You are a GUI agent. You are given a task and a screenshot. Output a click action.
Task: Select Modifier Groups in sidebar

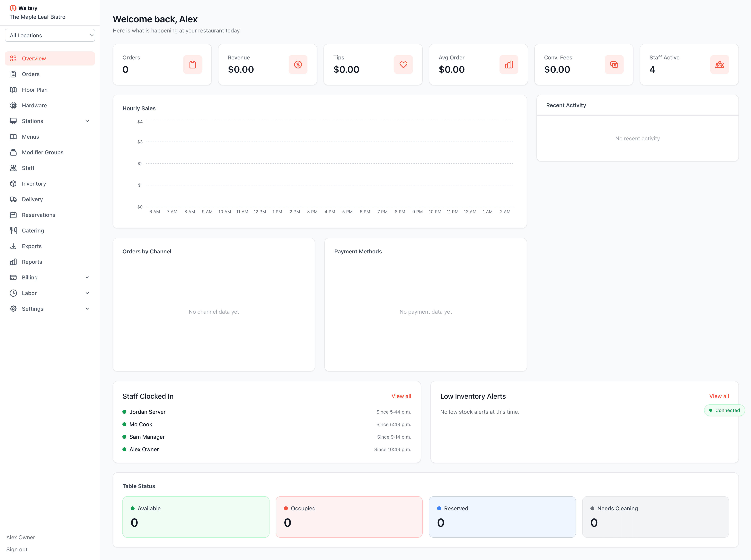[50, 152]
